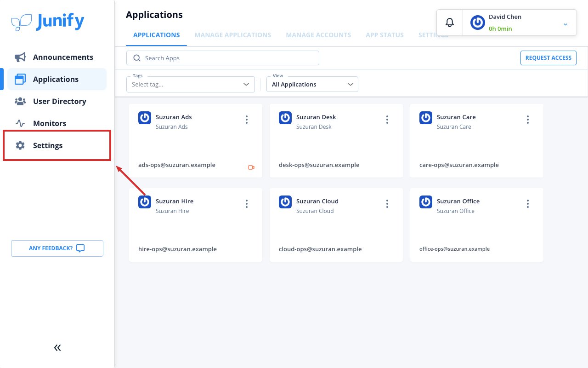Open Announcements megaphone icon in sidebar
The height and width of the screenshot is (368, 588).
(x=20, y=57)
